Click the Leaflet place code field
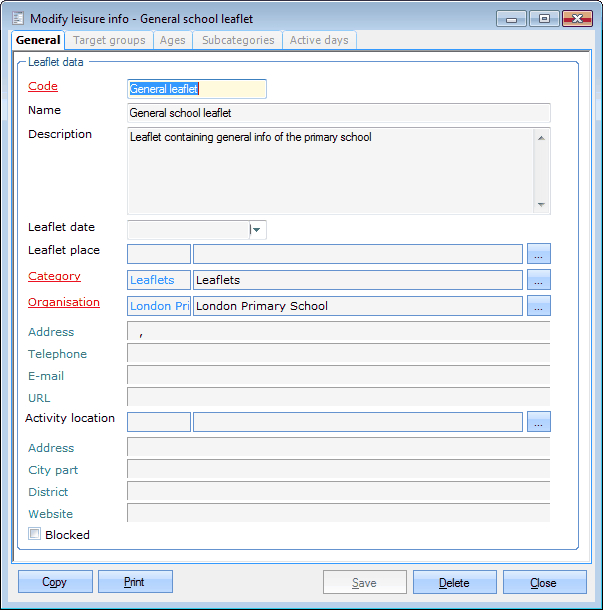The height and width of the screenshot is (610, 603). coord(159,254)
